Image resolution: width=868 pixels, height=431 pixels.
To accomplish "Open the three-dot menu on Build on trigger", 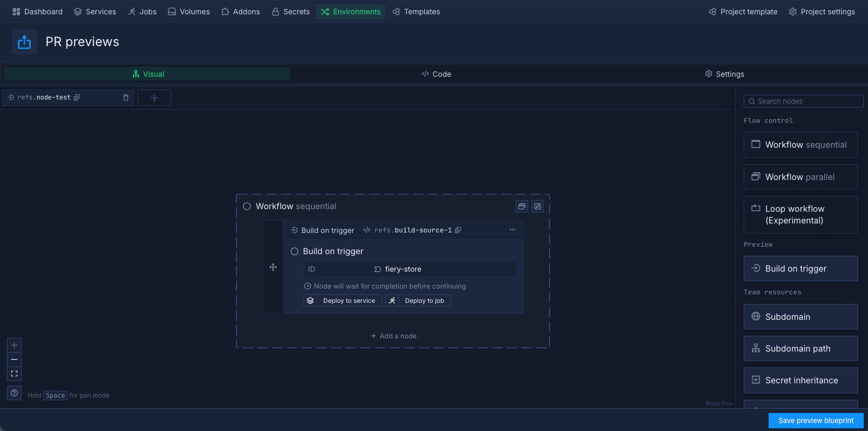I will [512, 230].
